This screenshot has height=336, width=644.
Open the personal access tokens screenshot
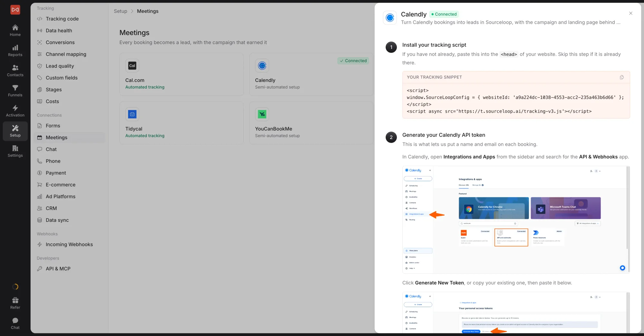516,313
